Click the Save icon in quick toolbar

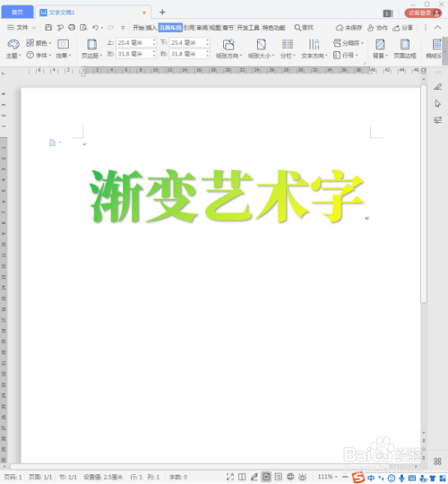(48, 28)
